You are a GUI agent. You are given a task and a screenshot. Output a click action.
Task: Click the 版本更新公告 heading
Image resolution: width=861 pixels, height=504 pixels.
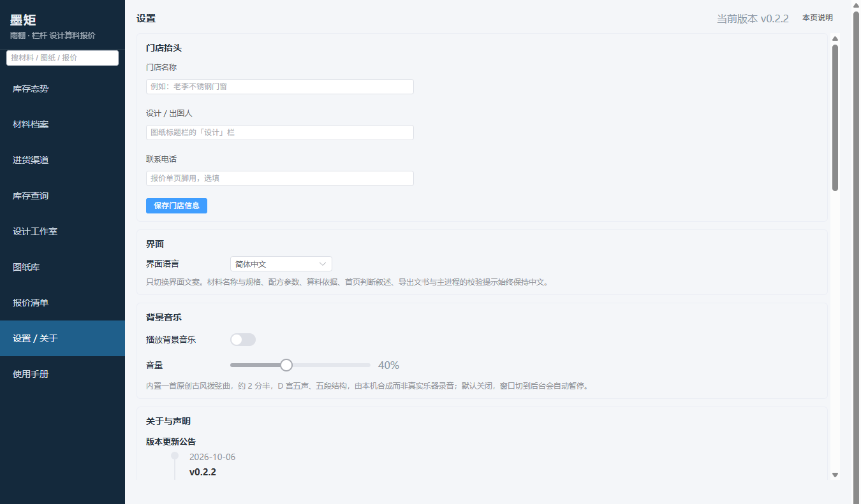click(x=171, y=442)
